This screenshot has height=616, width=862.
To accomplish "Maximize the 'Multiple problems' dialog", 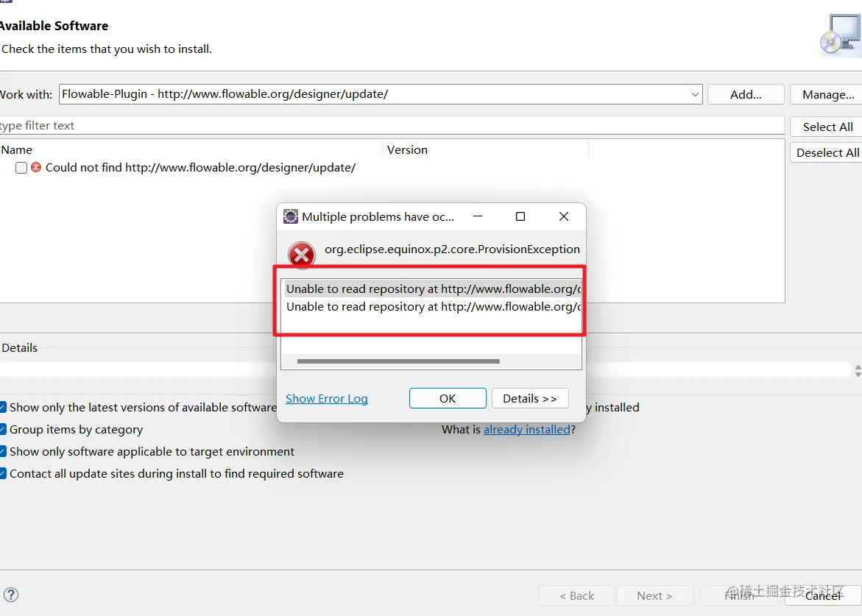I will point(520,216).
